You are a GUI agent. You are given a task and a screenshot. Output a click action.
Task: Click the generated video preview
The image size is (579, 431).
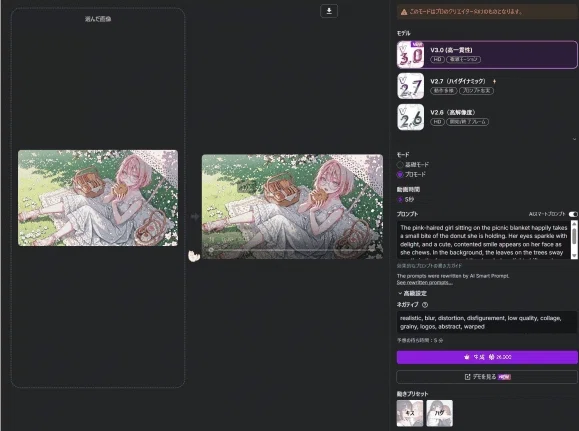pos(292,206)
